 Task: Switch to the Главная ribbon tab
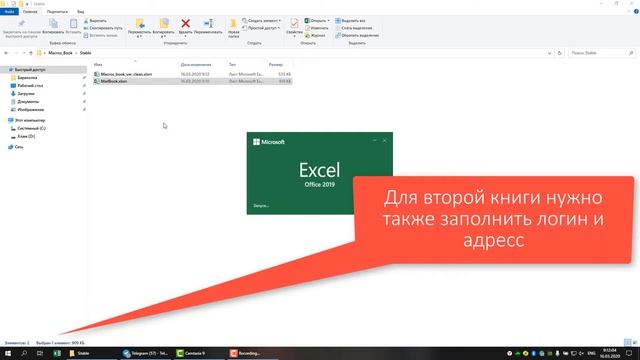[x=30, y=12]
